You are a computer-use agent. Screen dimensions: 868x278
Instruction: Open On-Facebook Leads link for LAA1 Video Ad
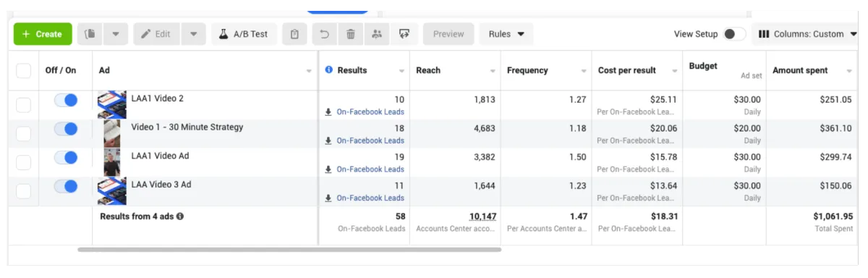tap(370, 169)
